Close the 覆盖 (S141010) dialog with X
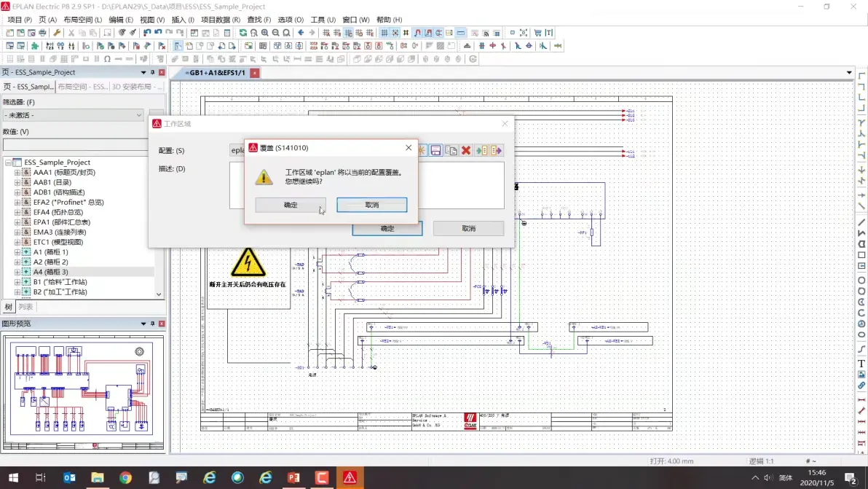This screenshot has width=868, height=489. tap(409, 147)
